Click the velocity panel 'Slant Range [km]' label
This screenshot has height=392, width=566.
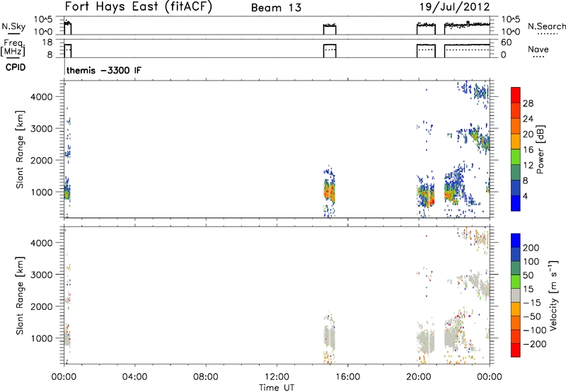click(20, 296)
